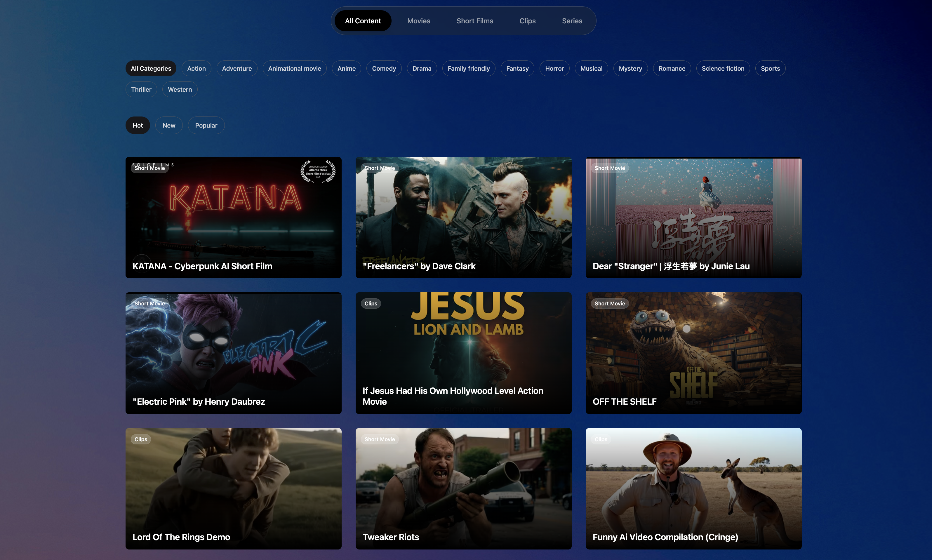Switch to the Movies tab

point(418,21)
